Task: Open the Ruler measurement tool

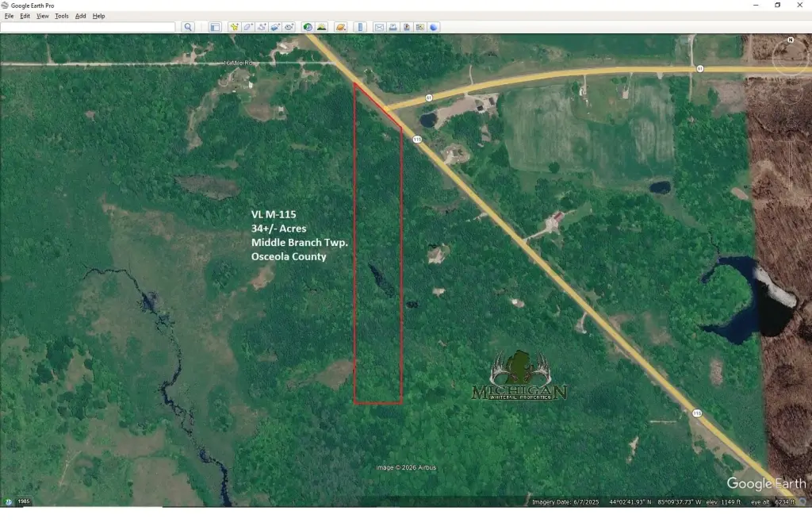Action: tap(360, 27)
